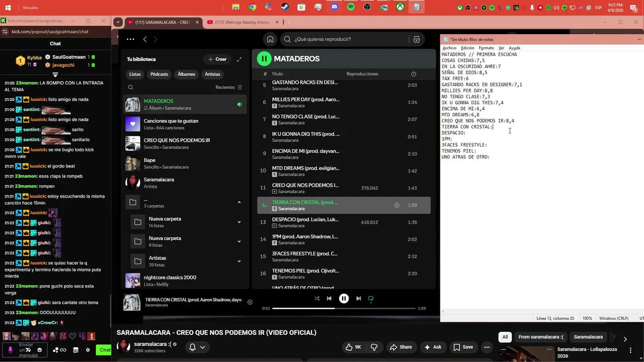Add TIERRA CON CRISTAL to library from now-playing bar
644x362 pixels.
250,302
